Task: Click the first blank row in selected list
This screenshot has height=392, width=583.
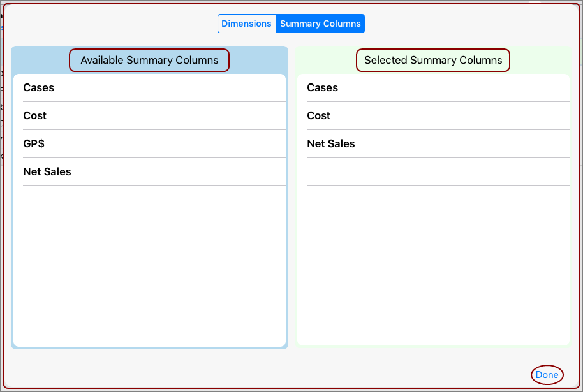Action: point(437,171)
